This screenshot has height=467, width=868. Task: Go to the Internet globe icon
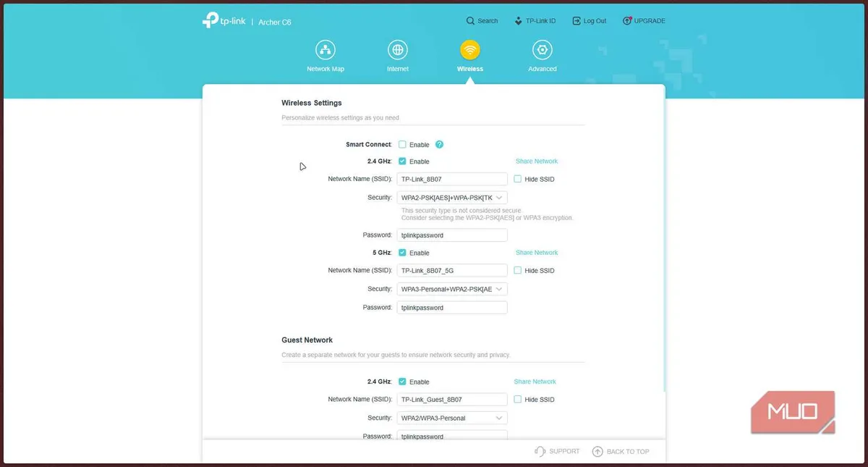tap(397, 50)
